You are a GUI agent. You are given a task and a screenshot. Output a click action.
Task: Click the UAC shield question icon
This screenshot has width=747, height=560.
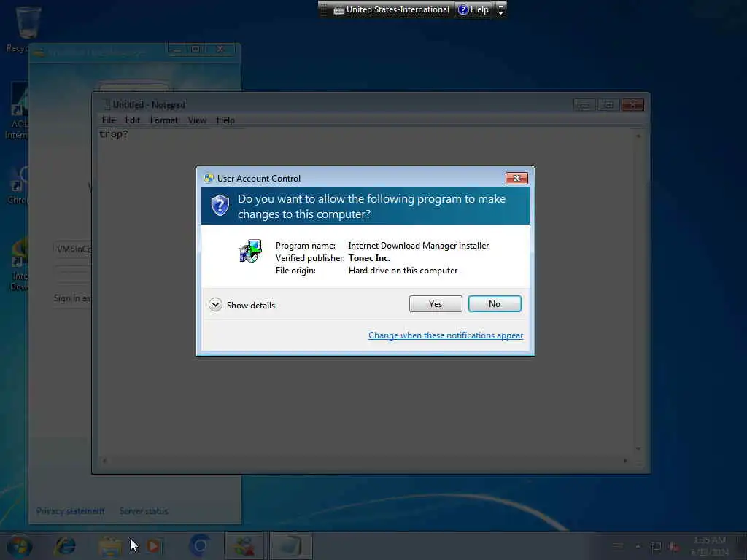(x=220, y=206)
